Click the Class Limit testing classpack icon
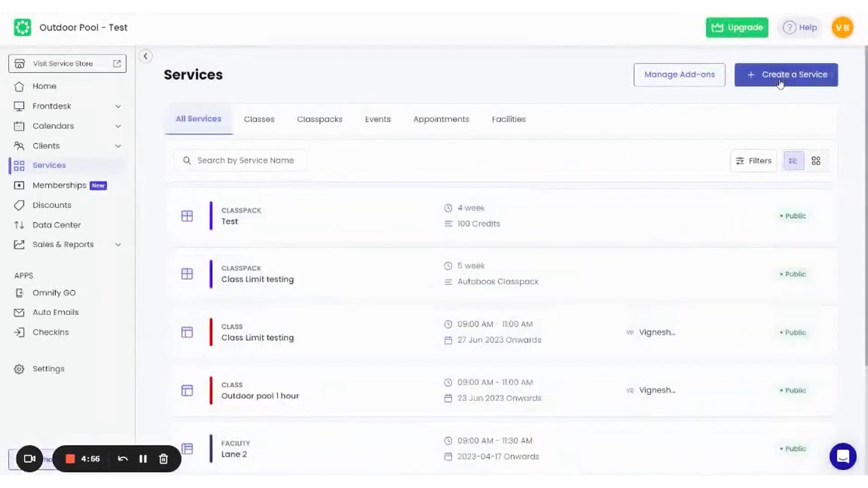Viewport: 868px width, 488px height. pyautogui.click(x=187, y=274)
